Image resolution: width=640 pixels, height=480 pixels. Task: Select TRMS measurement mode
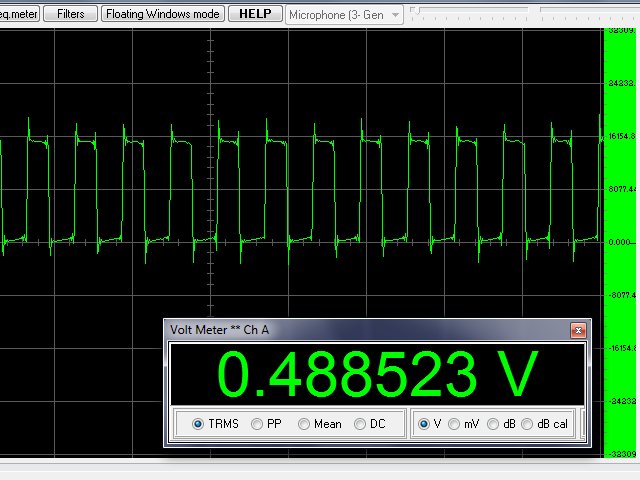coord(198,424)
